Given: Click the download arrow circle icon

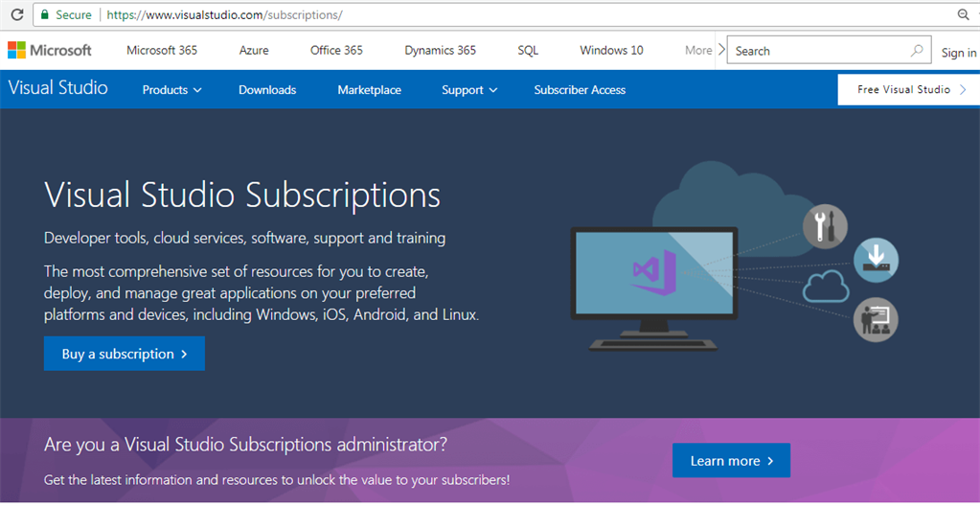Looking at the screenshot, I should click(x=877, y=260).
